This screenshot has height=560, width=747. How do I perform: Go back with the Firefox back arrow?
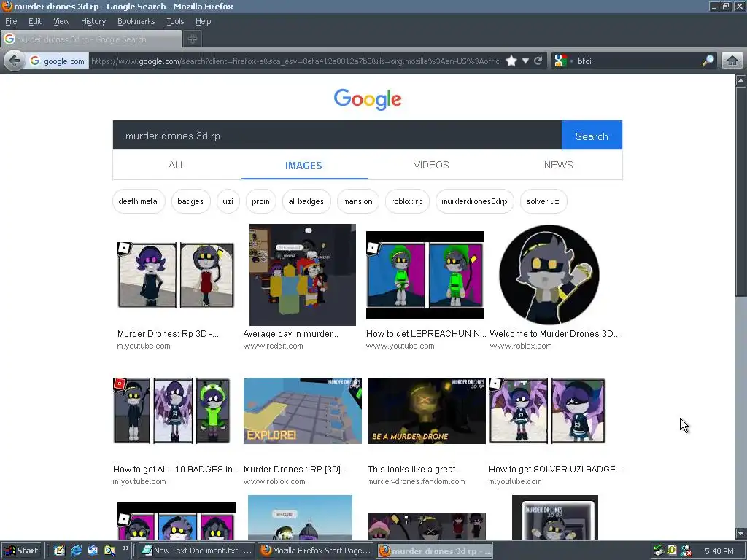tap(15, 61)
